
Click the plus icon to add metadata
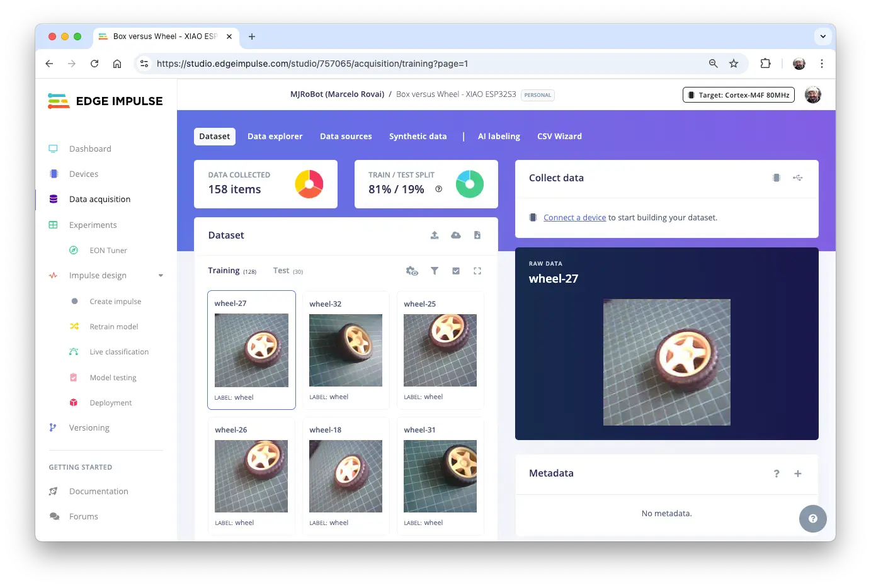[x=798, y=473]
